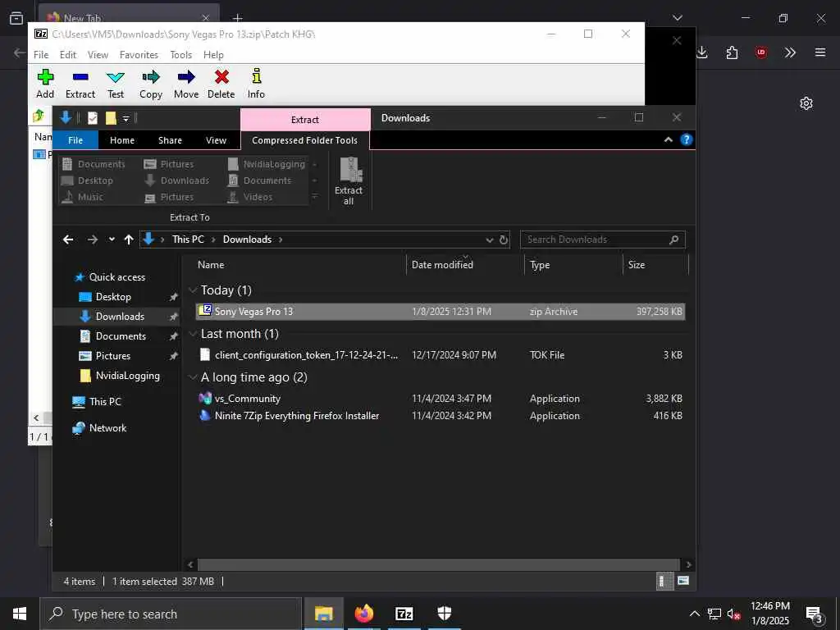This screenshot has height=630, width=840.
Task: Open the Tools menu in 7-Zip
Action: pos(181,55)
